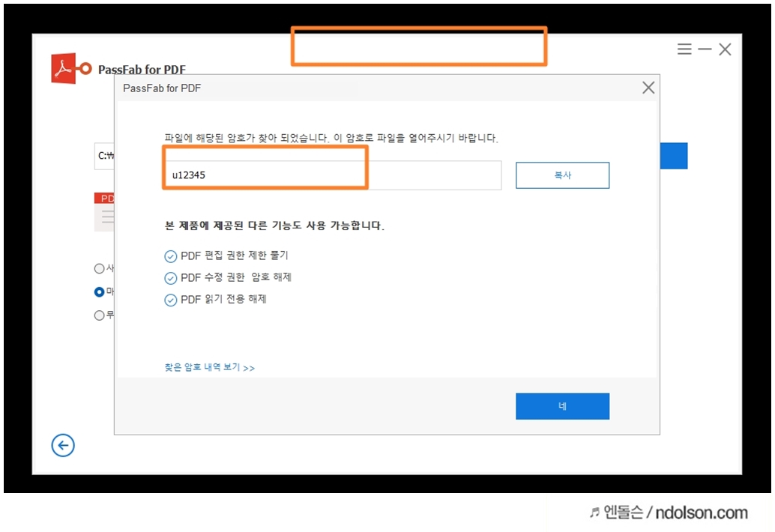Click check icon beside PDF 수정 권한 암호 해제

[x=171, y=278]
